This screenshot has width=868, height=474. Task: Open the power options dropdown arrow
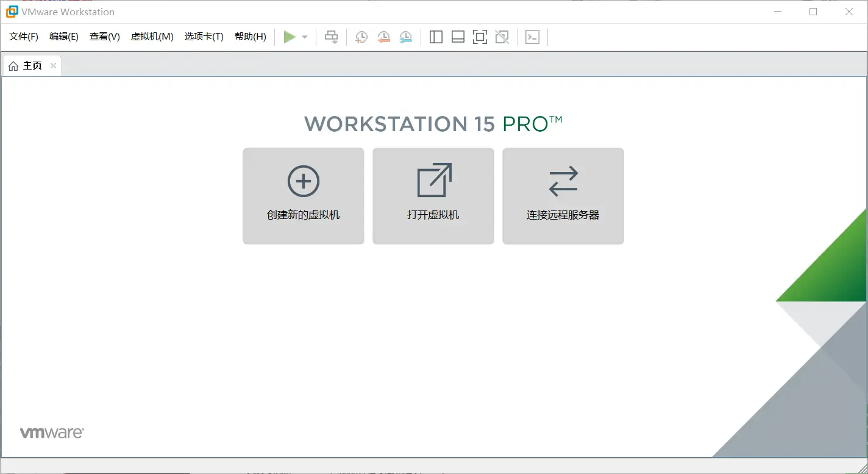tap(305, 37)
